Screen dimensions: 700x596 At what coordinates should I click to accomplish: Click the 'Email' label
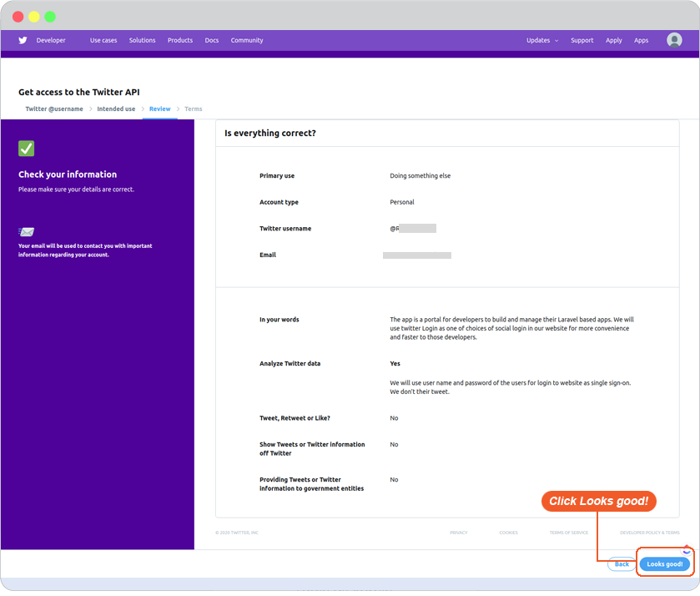[x=268, y=255]
